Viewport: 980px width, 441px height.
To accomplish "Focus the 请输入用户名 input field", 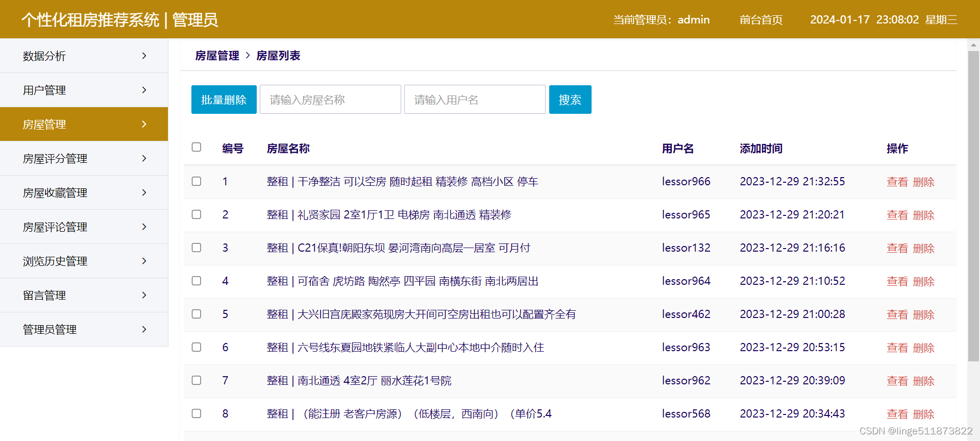I will 475,100.
